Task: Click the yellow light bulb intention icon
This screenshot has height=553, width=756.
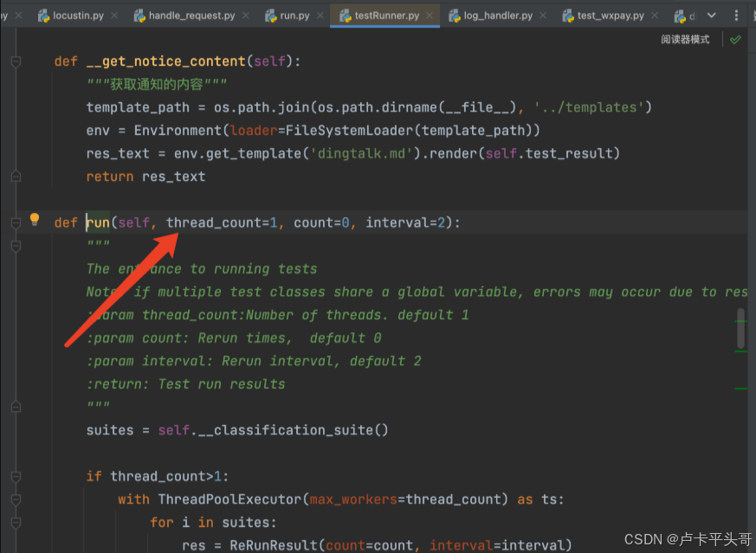Action: click(35, 220)
